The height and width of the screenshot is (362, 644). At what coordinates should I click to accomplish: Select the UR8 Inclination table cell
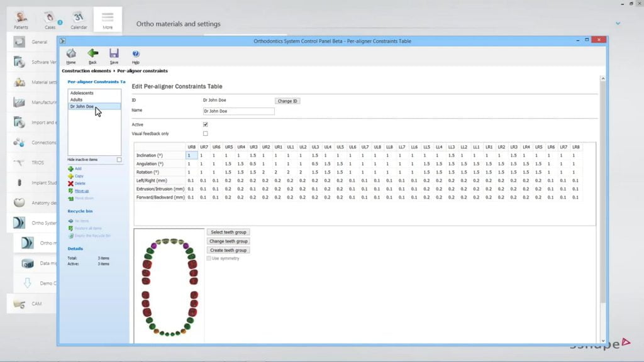192,155
